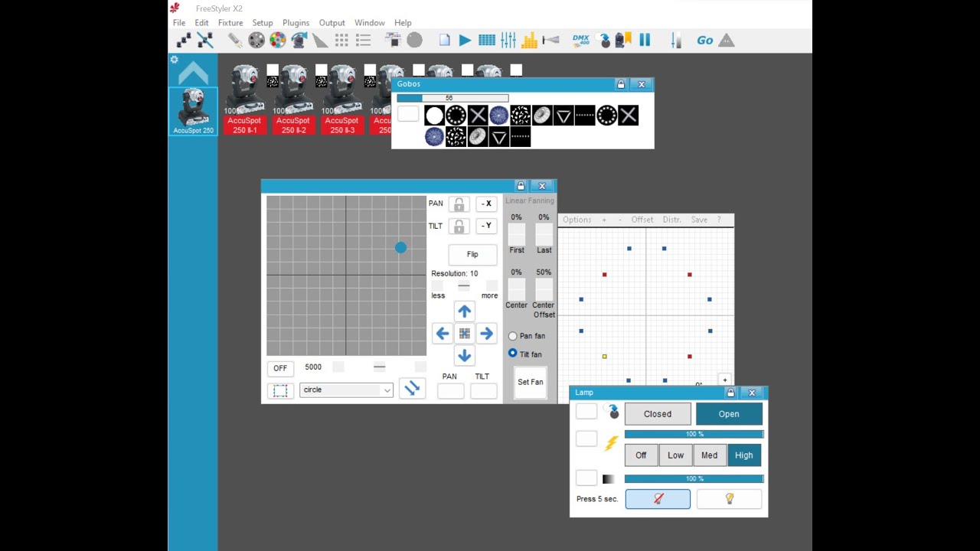Viewport: 980px width, 551px height.
Task: Set lamp strobe to High
Action: tap(744, 455)
